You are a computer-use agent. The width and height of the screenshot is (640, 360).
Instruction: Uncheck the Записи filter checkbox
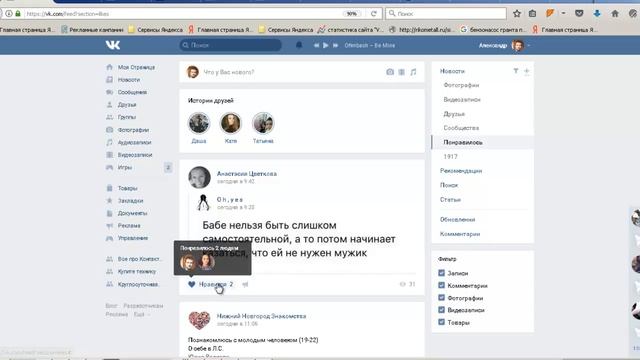(441, 273)
